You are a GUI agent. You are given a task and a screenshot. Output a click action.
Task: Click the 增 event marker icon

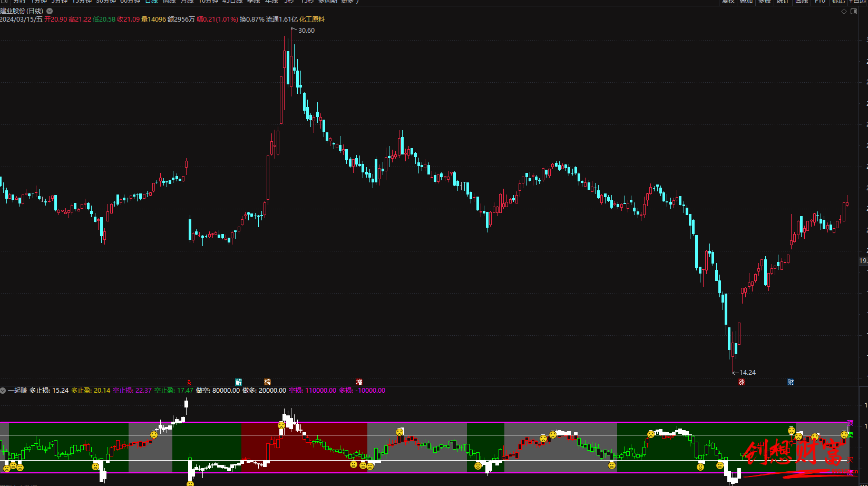[x=359, y=382]
